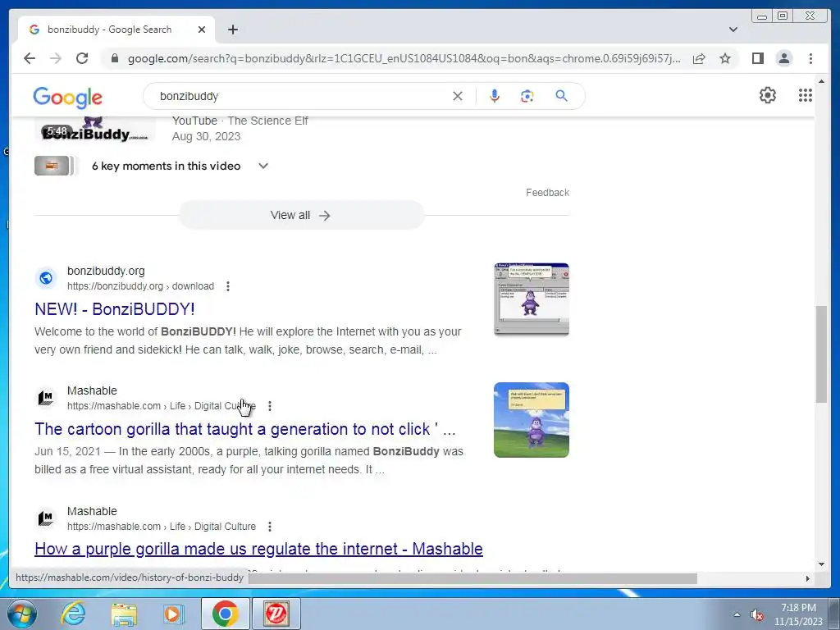Screen dimensions: 840x630
Task: Reload the current page
Action: point(82,58)
